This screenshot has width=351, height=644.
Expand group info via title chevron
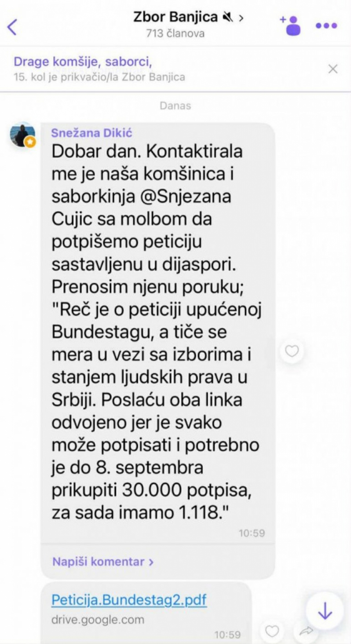click(241, 18)
